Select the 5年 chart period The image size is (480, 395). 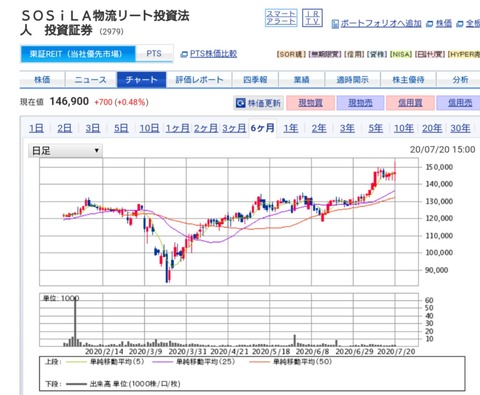point(375,128)
